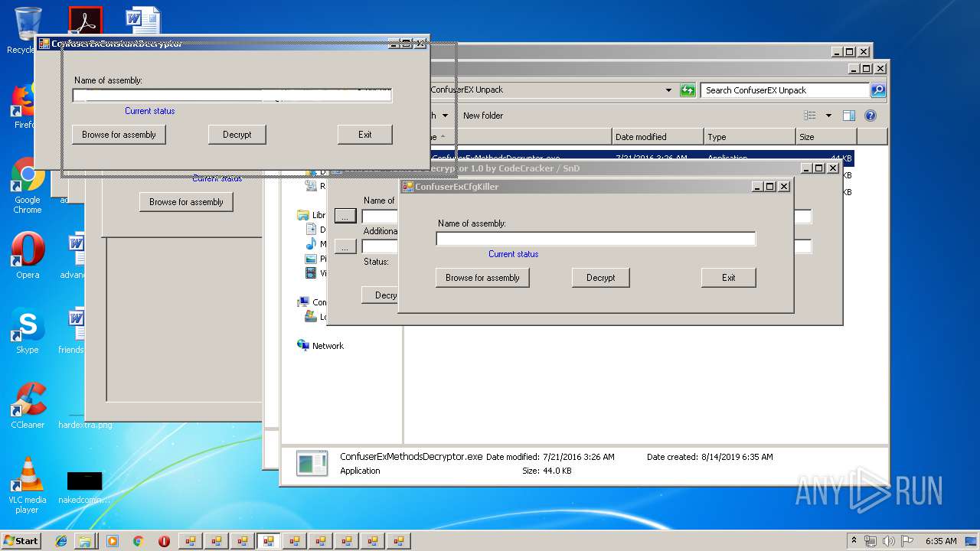
Task: Click volume speaker tray icon
Action: [x=889, y=540]
